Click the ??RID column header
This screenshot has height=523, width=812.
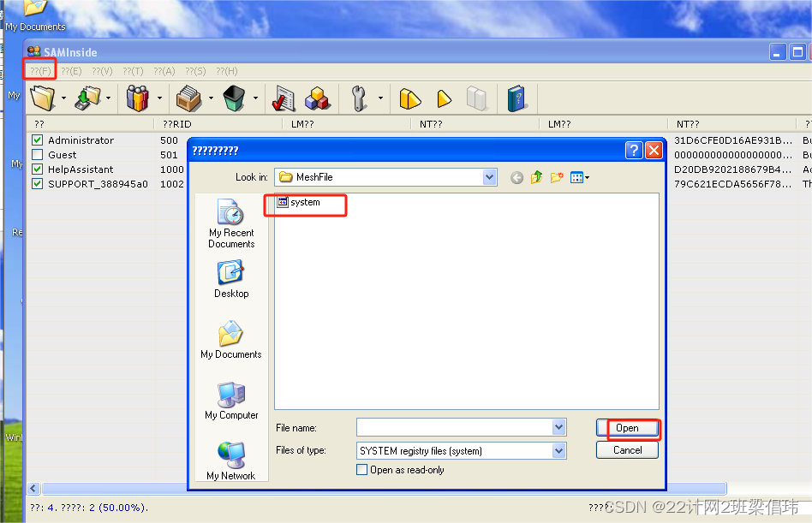218,124
